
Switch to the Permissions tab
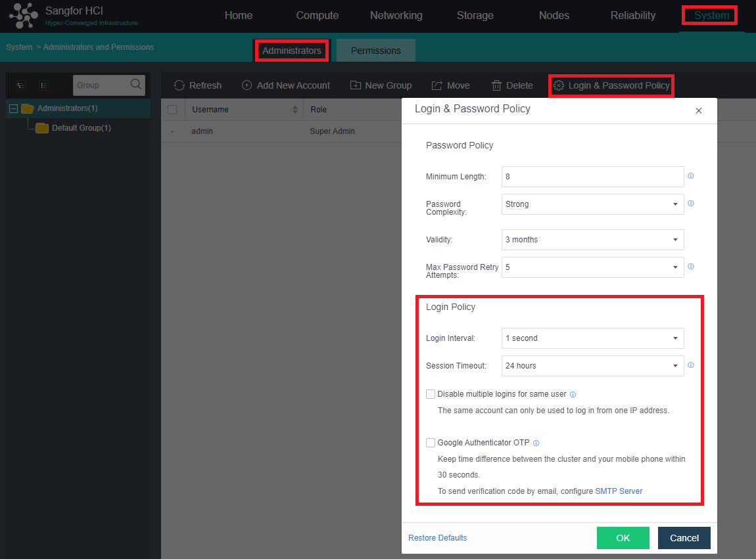point(376,51)
